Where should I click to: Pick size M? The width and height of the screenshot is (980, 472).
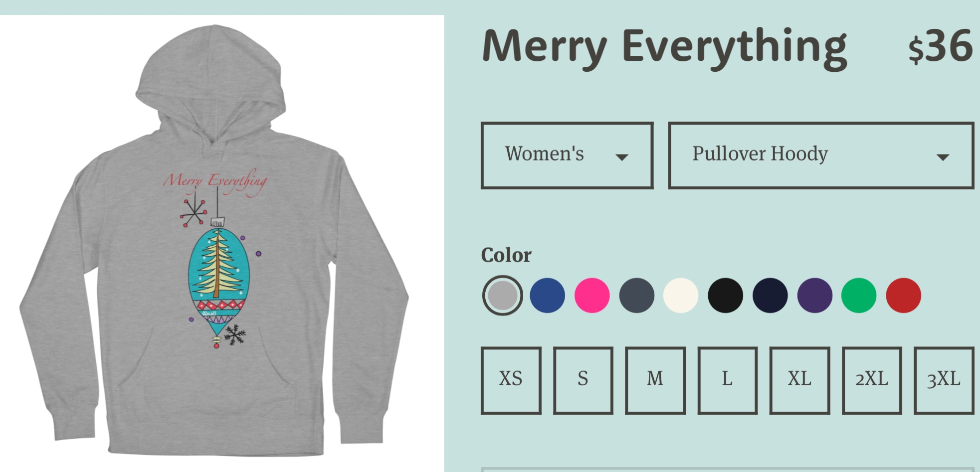click(x=655, y=381)
